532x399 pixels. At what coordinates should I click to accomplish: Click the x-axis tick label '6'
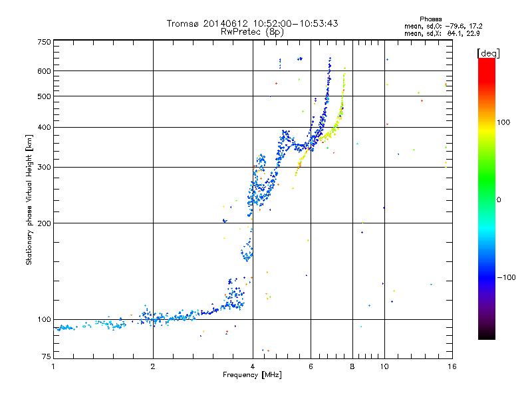point(311,366)
